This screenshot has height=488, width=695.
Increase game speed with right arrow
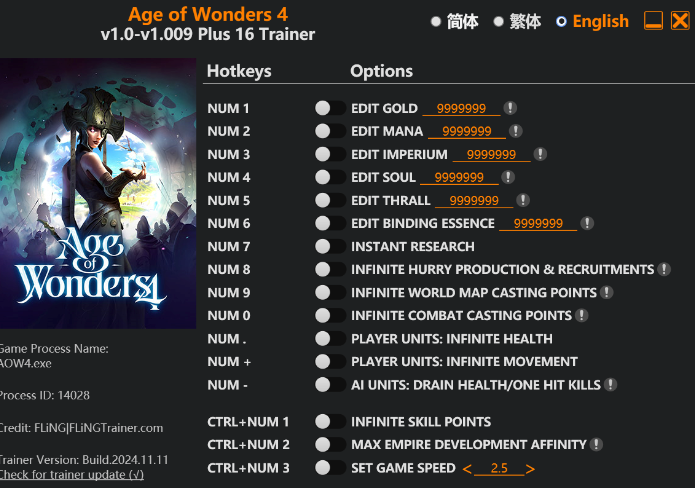pos(530,468)
